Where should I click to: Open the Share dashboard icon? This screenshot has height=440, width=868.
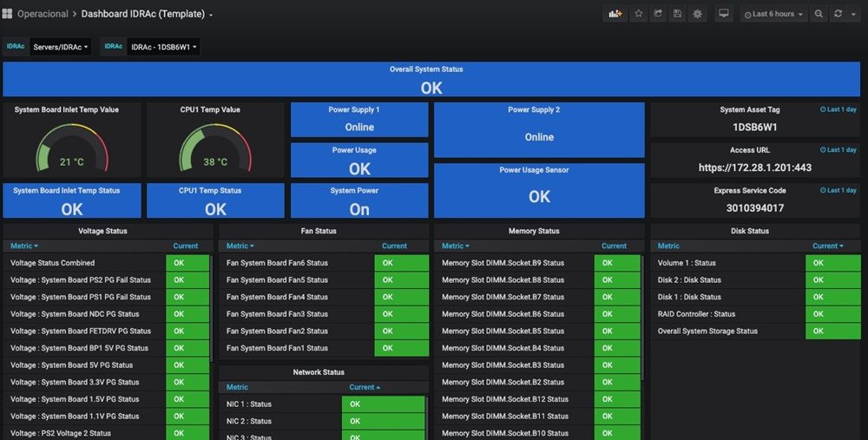[658, 14]
